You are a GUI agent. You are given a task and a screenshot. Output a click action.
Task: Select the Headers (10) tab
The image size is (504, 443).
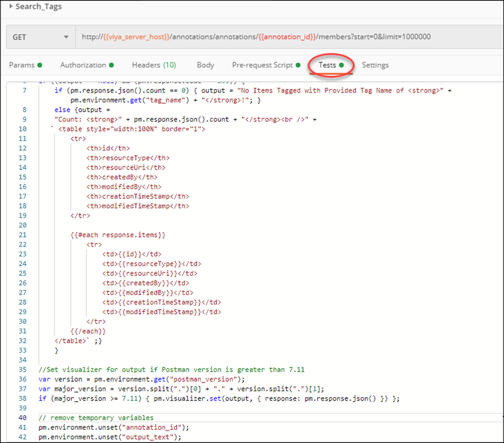click(x=154, y=65)
